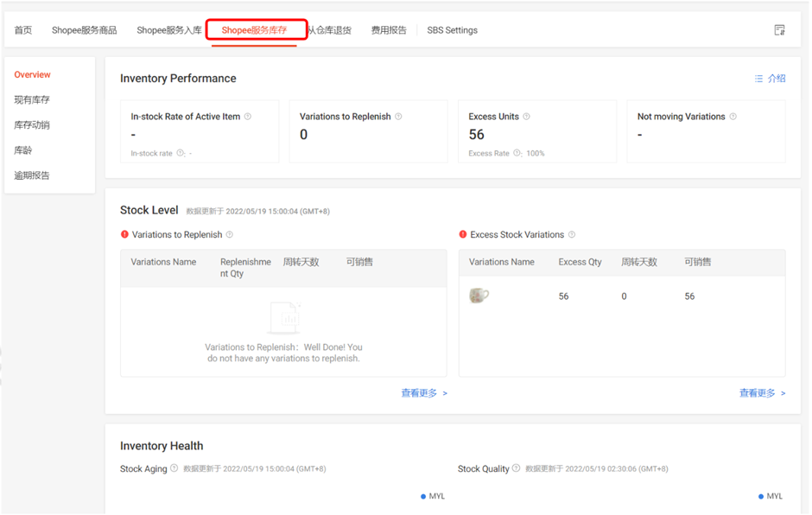Open the Shopee服务商品 tab

tap(85, 30)
